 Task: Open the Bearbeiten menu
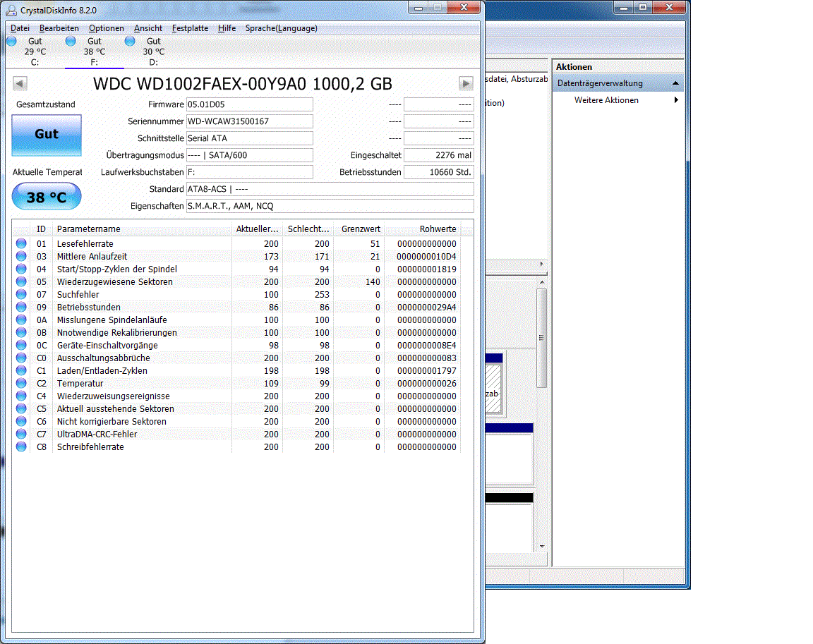pyautogui.click(x=59, y=28)
